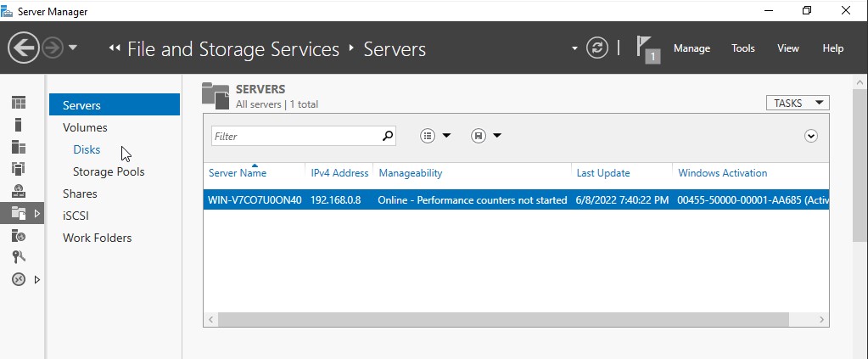Click the horizontal scrollbar thumb in the servers list

coord(502,319)
